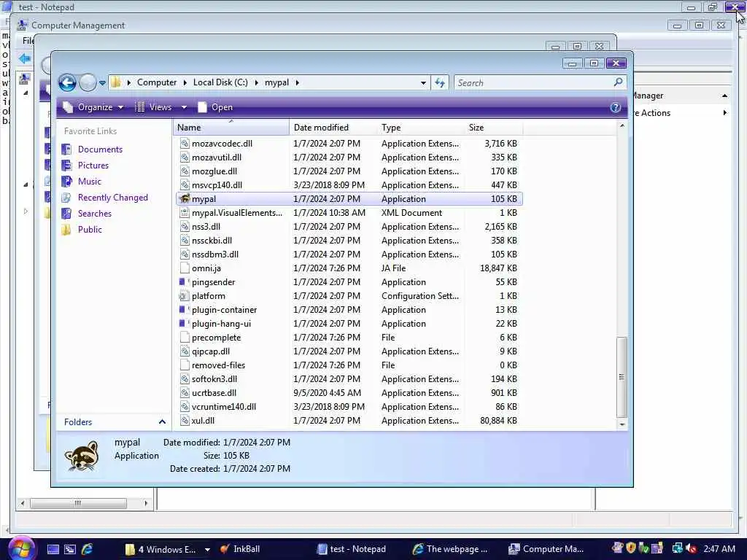This screenshot has height=560, width=747.
Task: Launch Internet Explorer from quick launch
Action: coord(87,549)
